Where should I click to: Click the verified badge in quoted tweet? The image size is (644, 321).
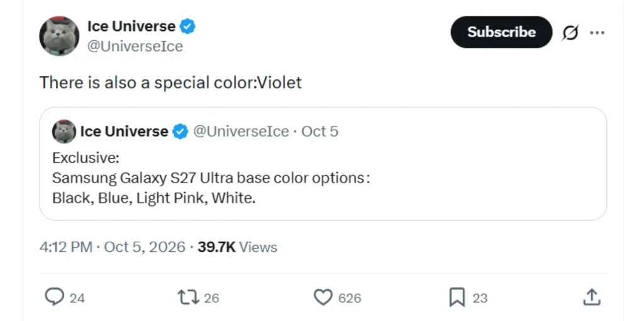coord(180,132)
